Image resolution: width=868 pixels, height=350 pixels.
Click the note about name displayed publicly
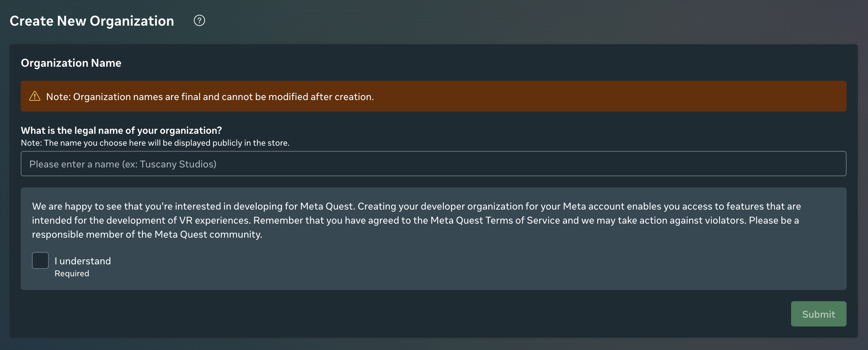point(155,143)
